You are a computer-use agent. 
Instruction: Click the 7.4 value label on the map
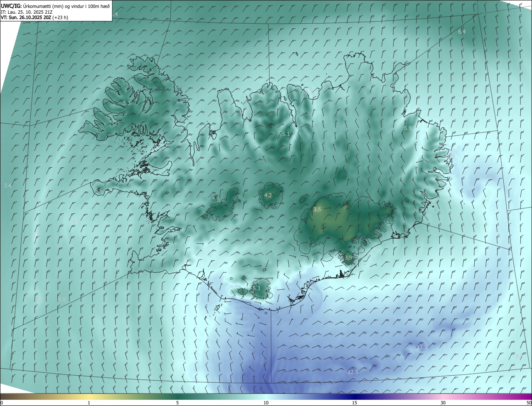[7, 186]
